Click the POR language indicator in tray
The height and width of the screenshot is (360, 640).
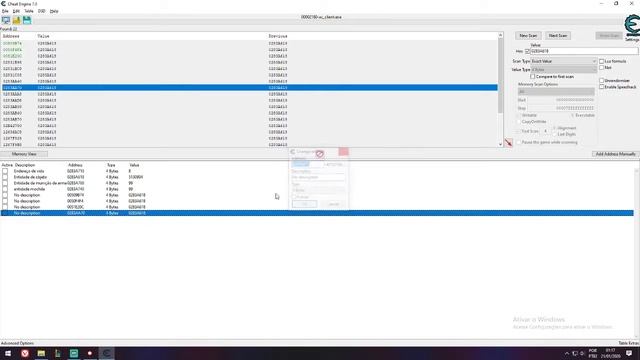pyautogui.click(x=593, y=353)
